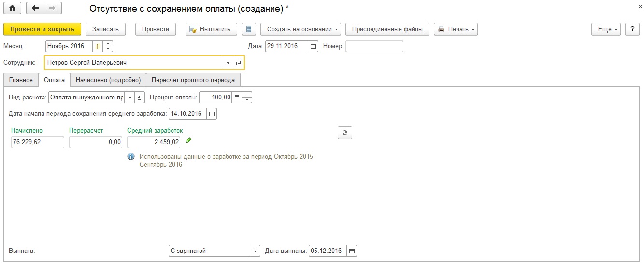Screen dimensions: 644x265
Task: Click the refresh recalculation icon
Action: (x=345, y=133)
